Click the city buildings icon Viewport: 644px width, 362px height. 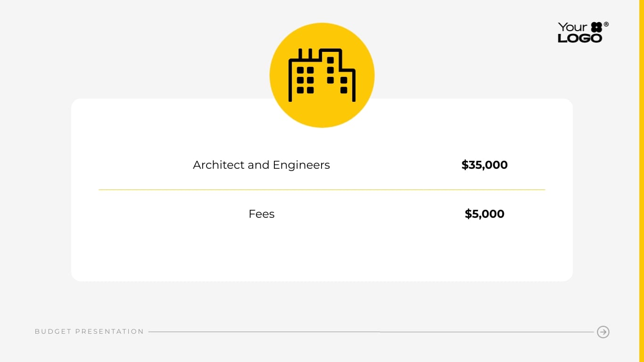pyautogui.click(x=322, y=75)
